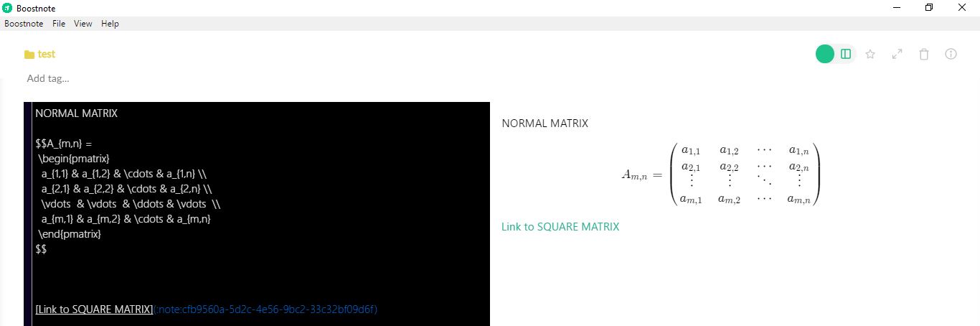Expand note to fullscreen with arrows icon
980x326 pixels.
[x=897, y=54]
